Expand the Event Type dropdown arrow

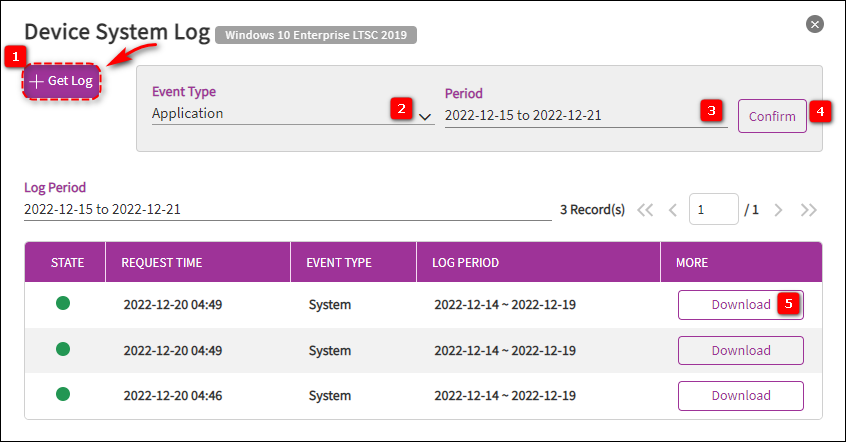[425, 116]
